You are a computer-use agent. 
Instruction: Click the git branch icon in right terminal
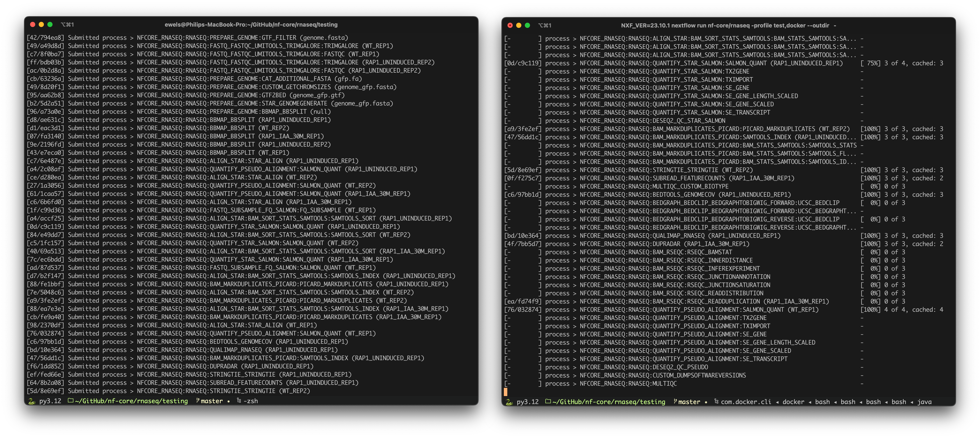click(675, 402)
